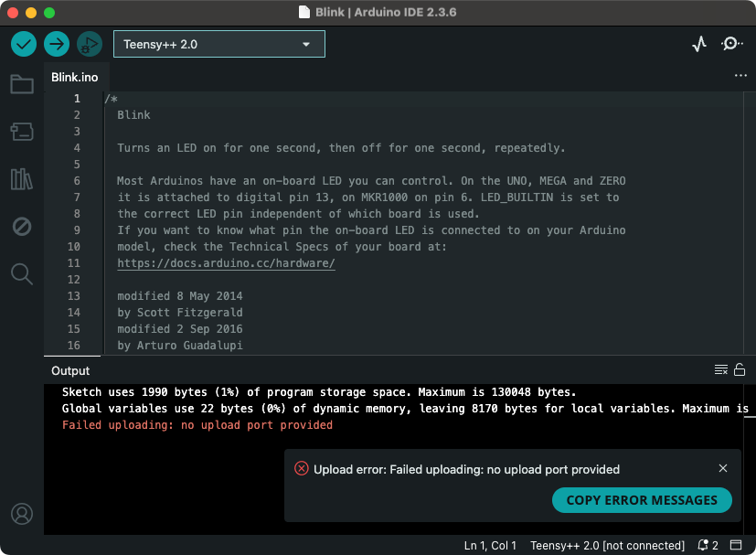The image size is (756, 555).
Task: Open the Serial Plotter
Action: click(x=699, y=44)
